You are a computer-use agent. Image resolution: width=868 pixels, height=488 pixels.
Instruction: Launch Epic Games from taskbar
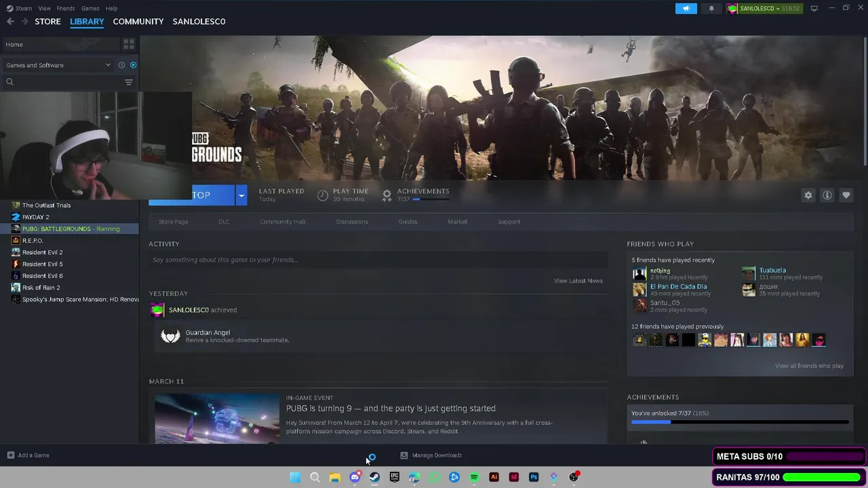(x=395, y=477)
